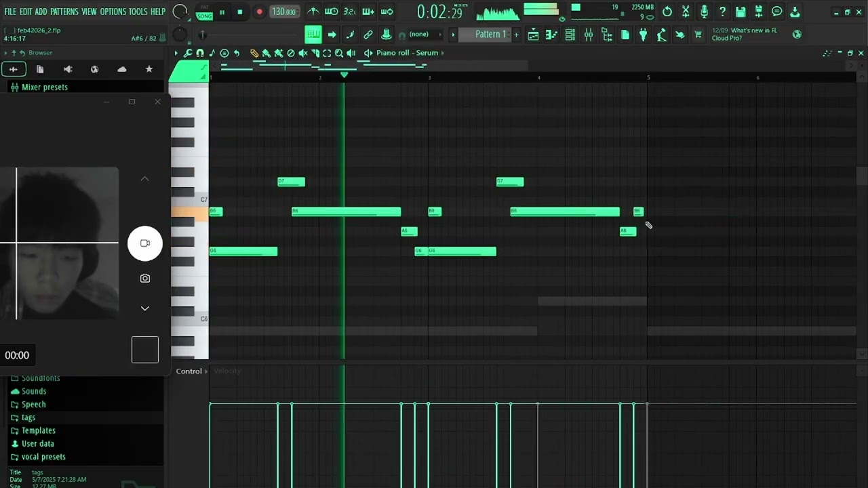Stop playback with the stop button
This screenshot has width=868, height=488.
click(x=239, y=12)
